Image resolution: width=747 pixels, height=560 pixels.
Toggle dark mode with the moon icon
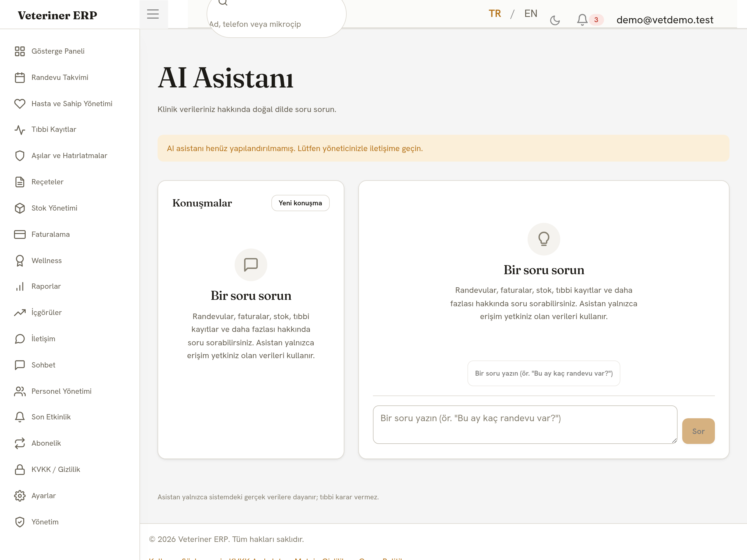555,20
